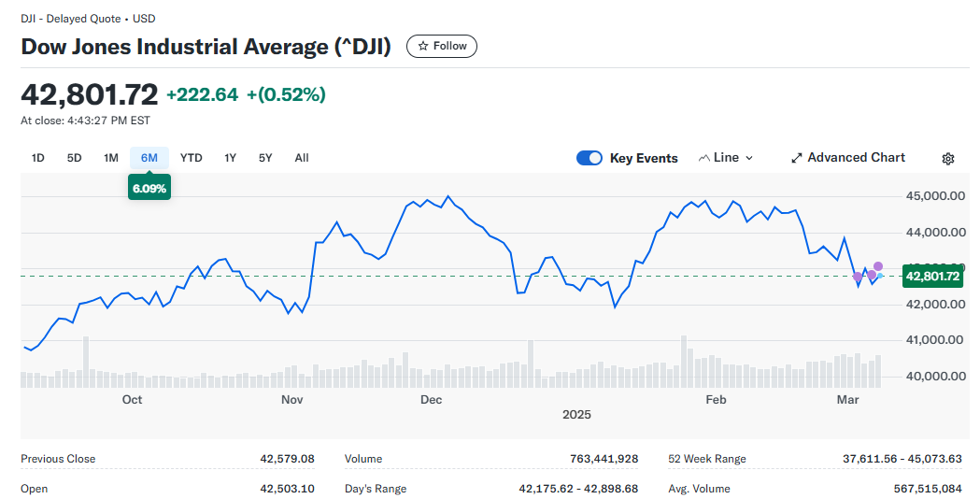This screenshot has width=980, height=499.
Task: Click the Nov label on the x-axis
Action: point(291,400)
